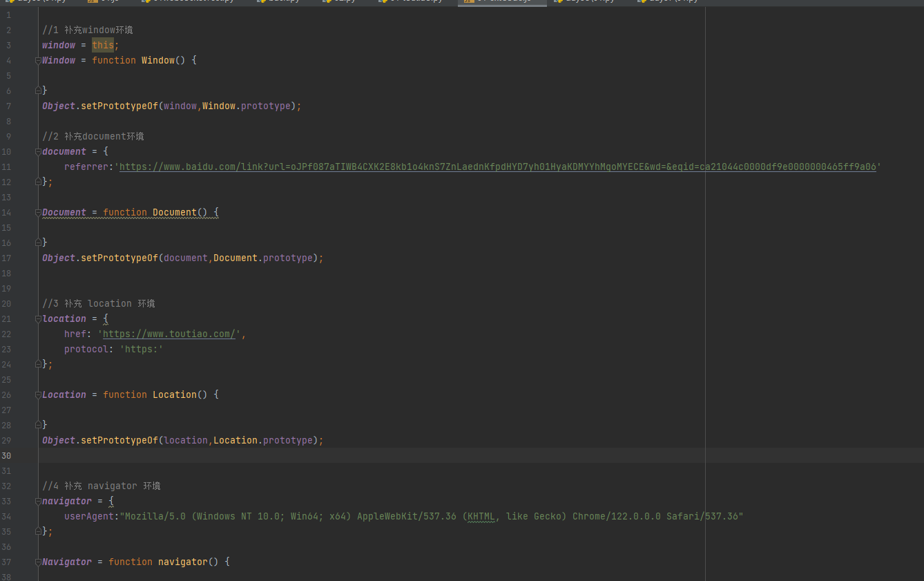
Task: Click gutter line number 11
Action: pos(7,166)
